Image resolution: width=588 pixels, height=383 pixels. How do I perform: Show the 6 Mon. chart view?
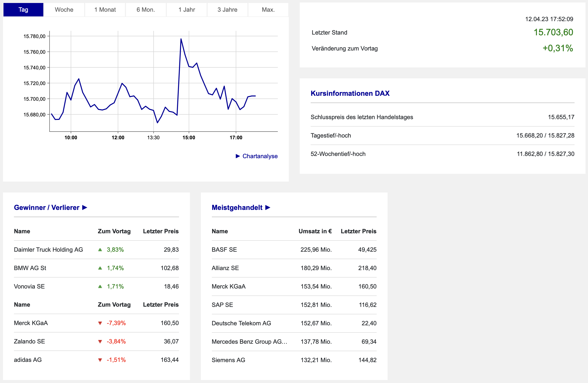click(146, 10)
